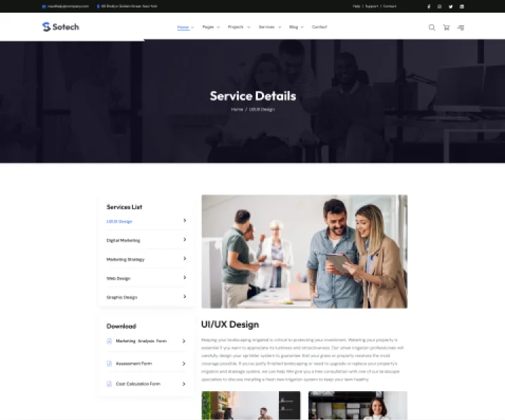The image size is (505, 420).
Task: Expand the Services dropdown menu
Action: click(268, 27)
